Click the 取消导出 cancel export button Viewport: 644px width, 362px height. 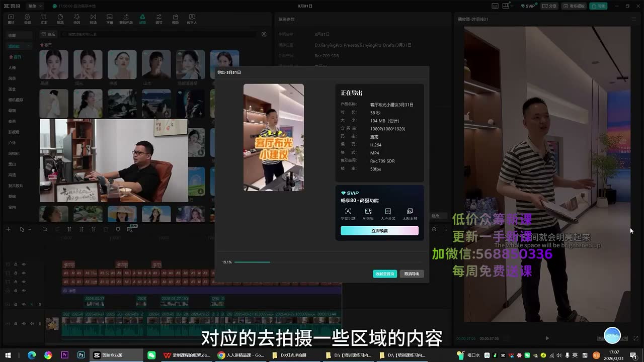(x=412, y=274)
